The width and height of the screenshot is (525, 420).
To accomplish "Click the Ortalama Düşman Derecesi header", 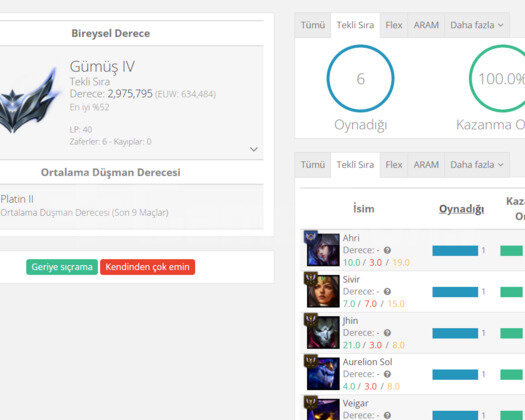I will [x=110, y=172].
